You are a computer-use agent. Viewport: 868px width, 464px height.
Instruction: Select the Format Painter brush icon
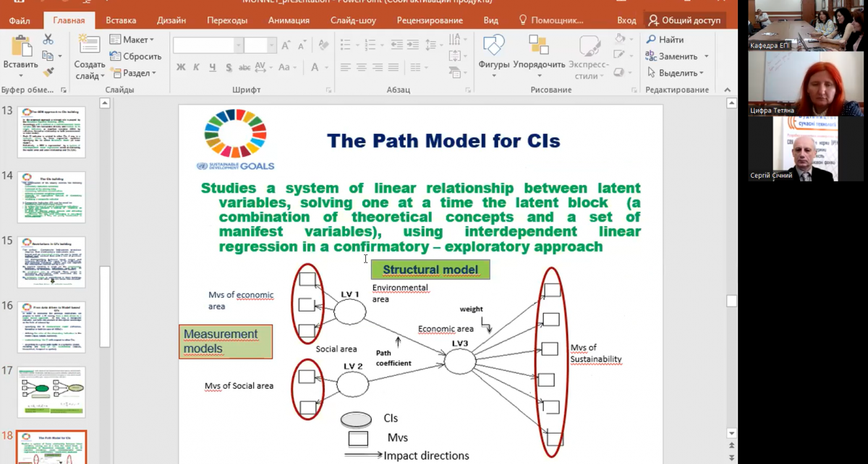[48, 72]
